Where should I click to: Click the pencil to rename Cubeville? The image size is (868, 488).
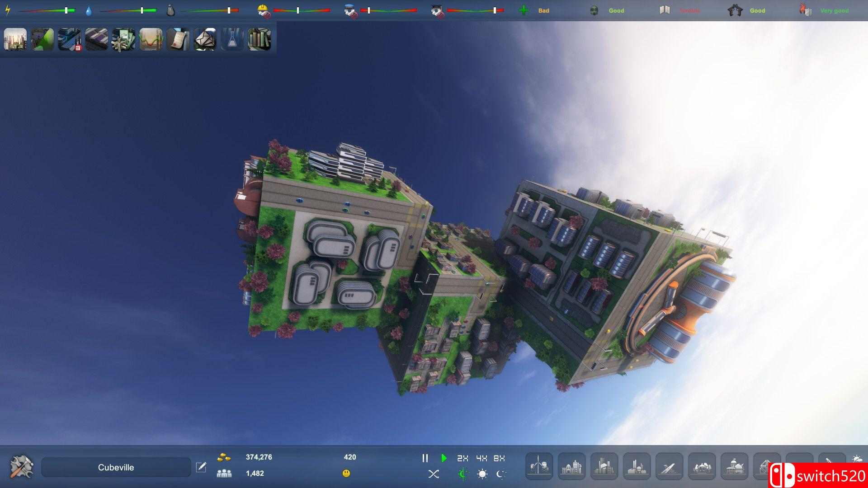202,467
